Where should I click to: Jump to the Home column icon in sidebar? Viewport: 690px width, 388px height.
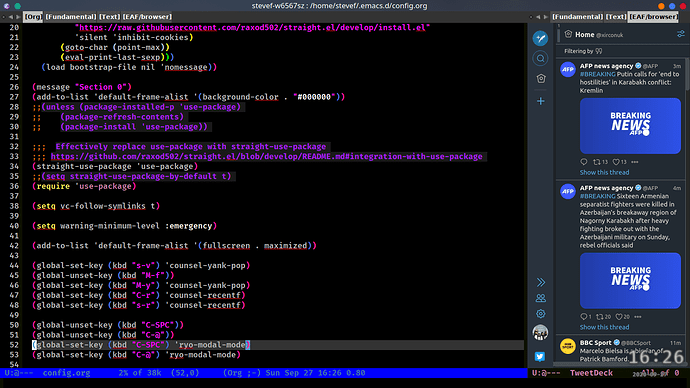pos(541,78)
